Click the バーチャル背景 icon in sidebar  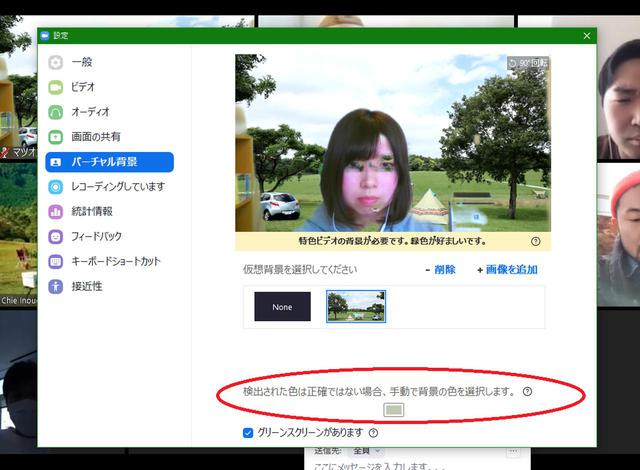tap(56, 162)
